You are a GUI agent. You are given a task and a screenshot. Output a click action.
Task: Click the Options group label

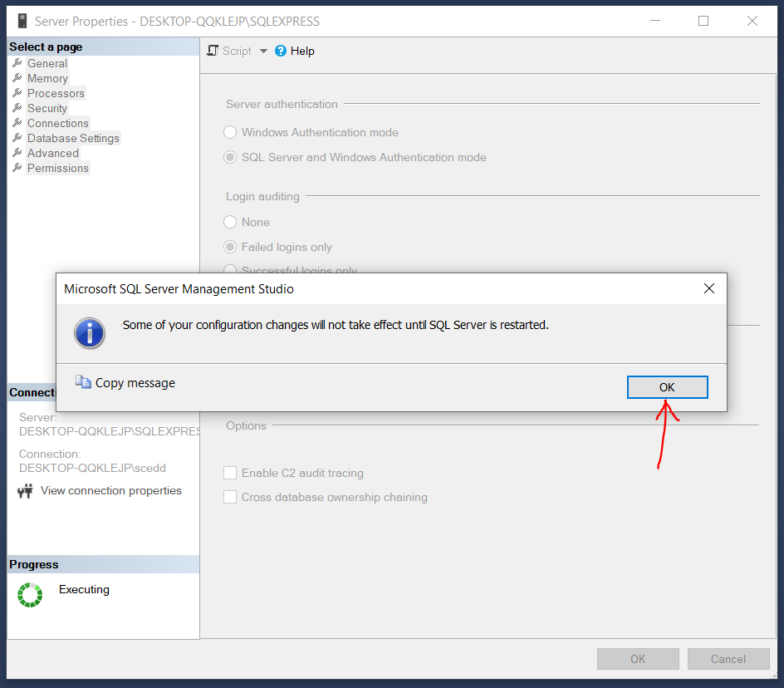click(x=246, y=425)
